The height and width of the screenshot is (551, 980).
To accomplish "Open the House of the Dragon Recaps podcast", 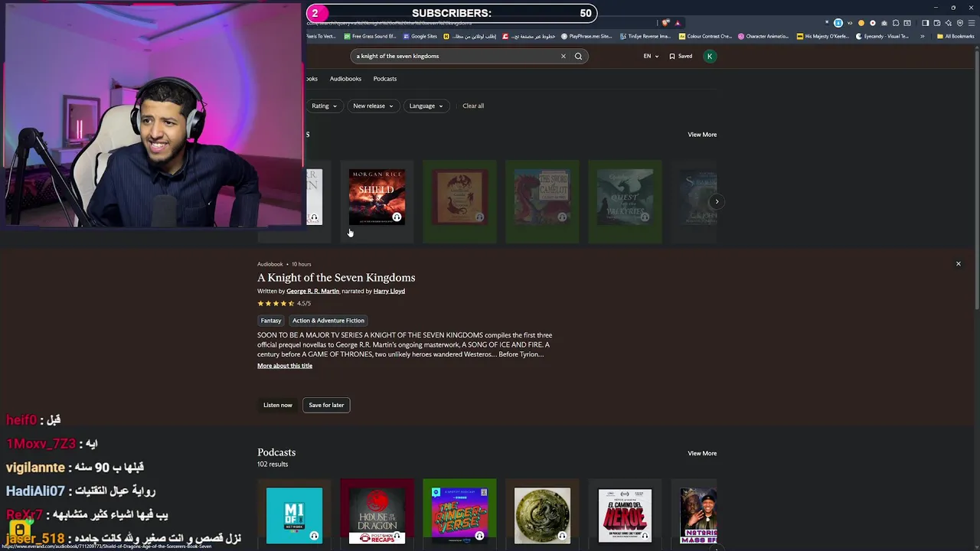I will click(377, 516).
